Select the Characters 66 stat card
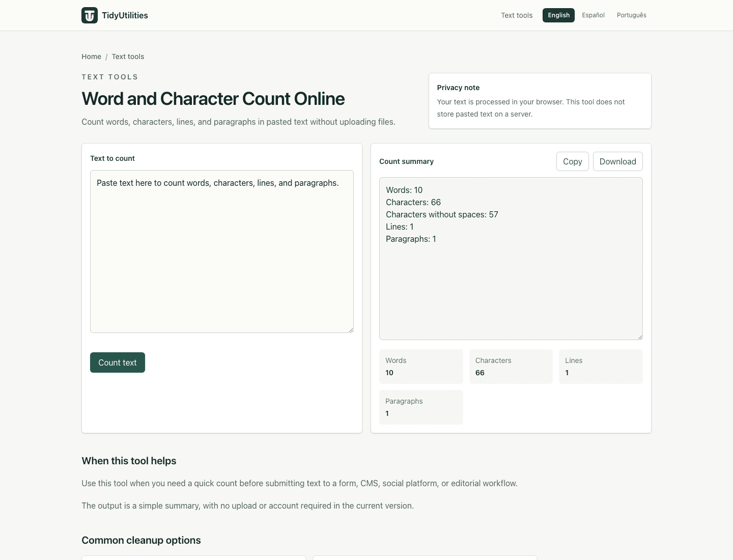Screen dimensions: 733x560 (x=511, y=367)
